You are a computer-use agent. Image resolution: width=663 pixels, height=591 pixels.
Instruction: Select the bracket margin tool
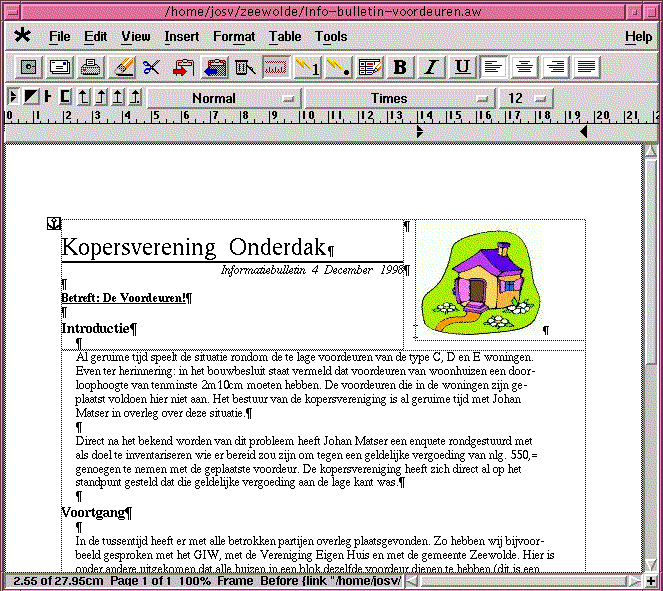pos(65,97)
